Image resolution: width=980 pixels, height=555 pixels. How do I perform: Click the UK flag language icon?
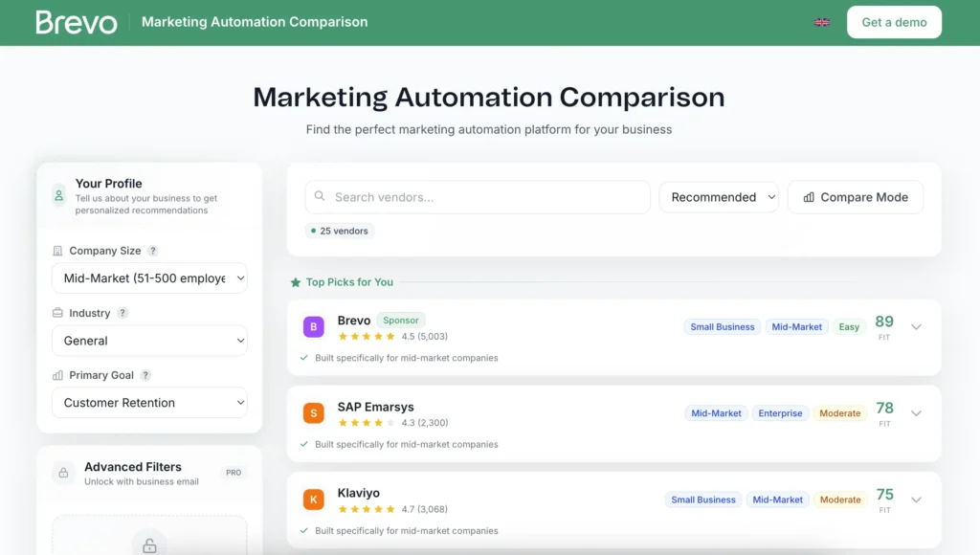(x=821, y=21)
